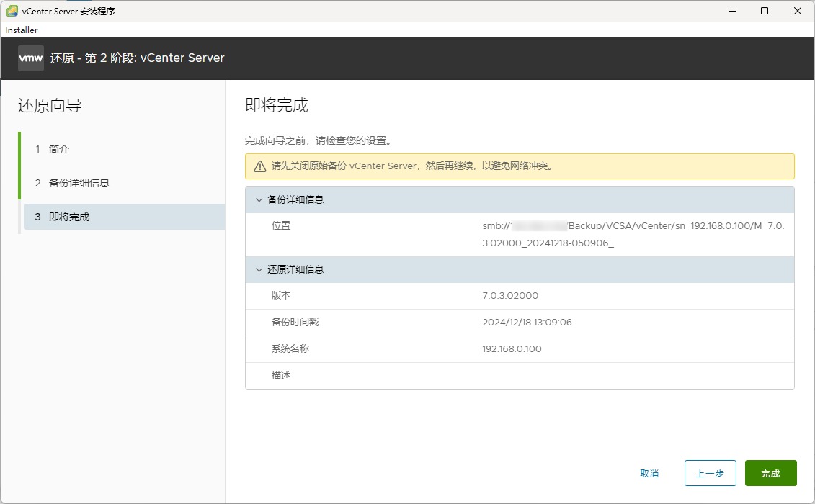Click the yellow warning triangle icon
Screen dimensions: 815x504
tap(259, 166)
